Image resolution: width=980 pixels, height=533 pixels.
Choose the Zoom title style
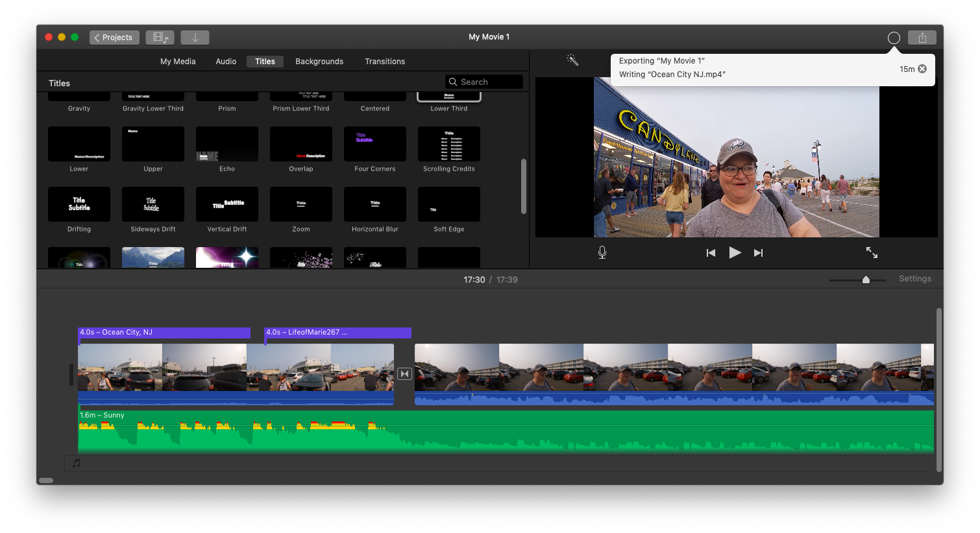(301, 204)
